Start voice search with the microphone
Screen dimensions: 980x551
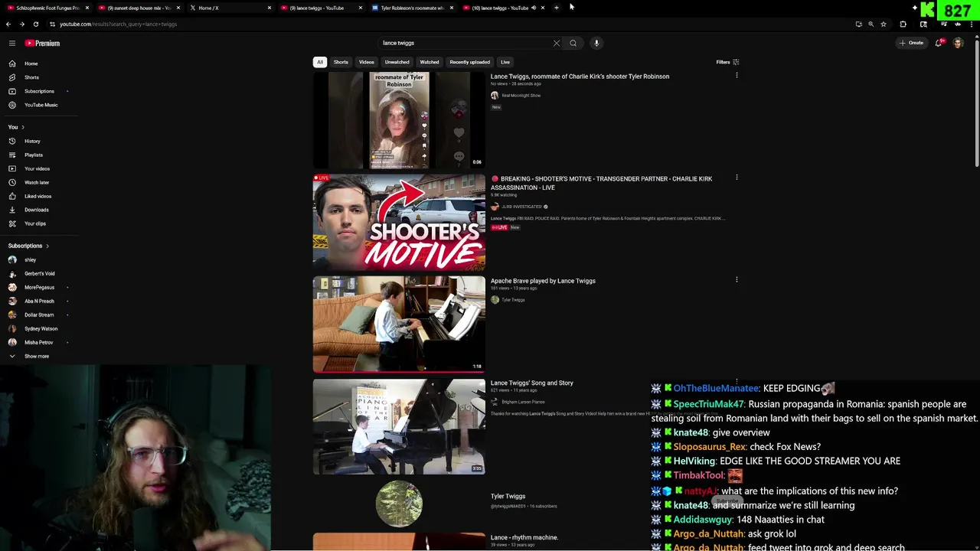[x=596, y=43]
